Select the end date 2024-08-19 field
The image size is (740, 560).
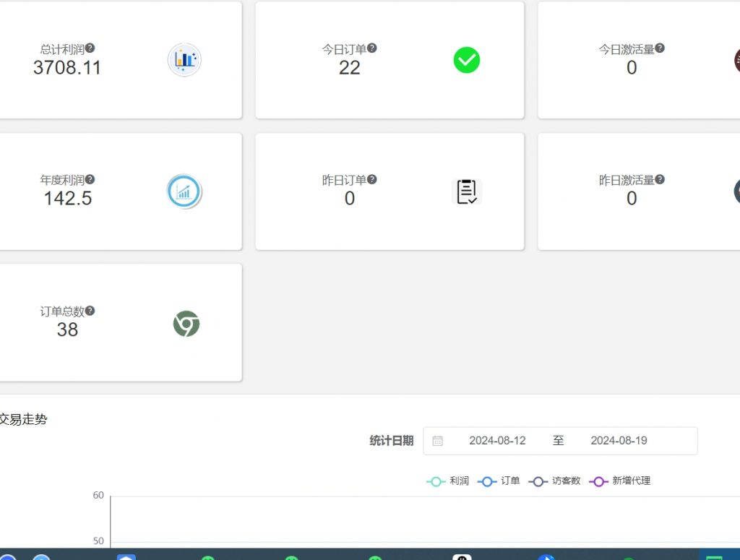pos(619,441)
